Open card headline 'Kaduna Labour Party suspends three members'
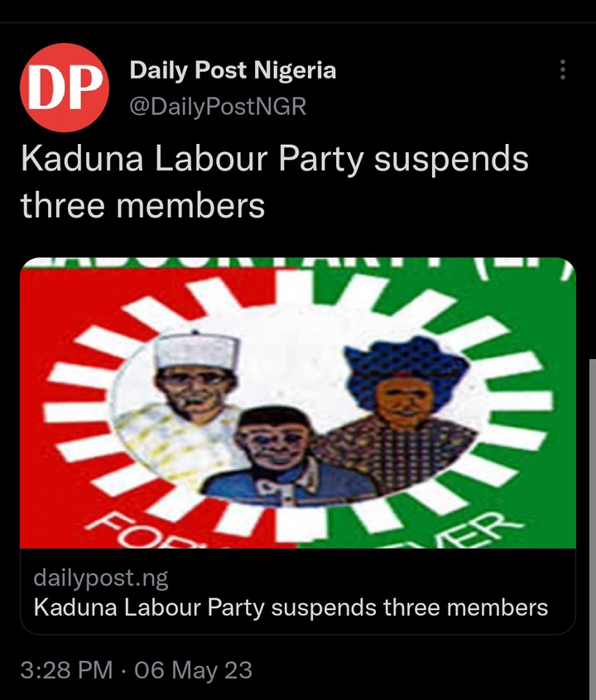Image resolution: width=596 pixels, height=700 pixels. (291, 607)
